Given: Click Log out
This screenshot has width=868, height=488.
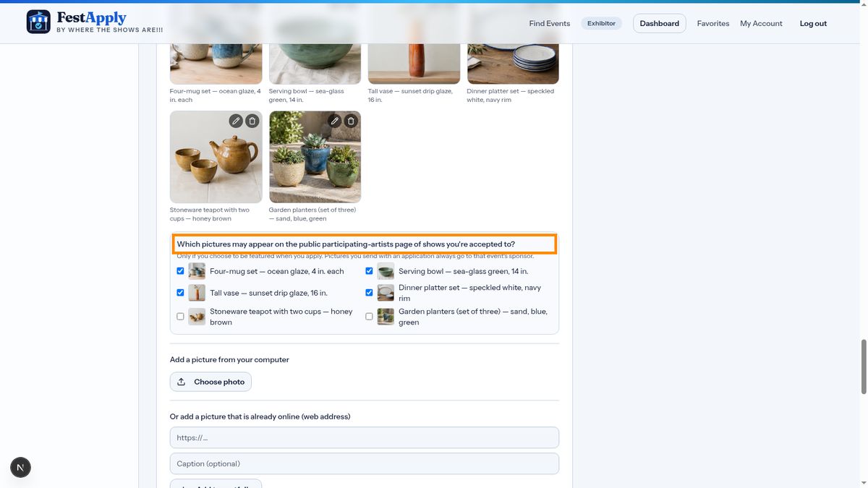Looking at the screenshot, I should [x=813, y=23].
